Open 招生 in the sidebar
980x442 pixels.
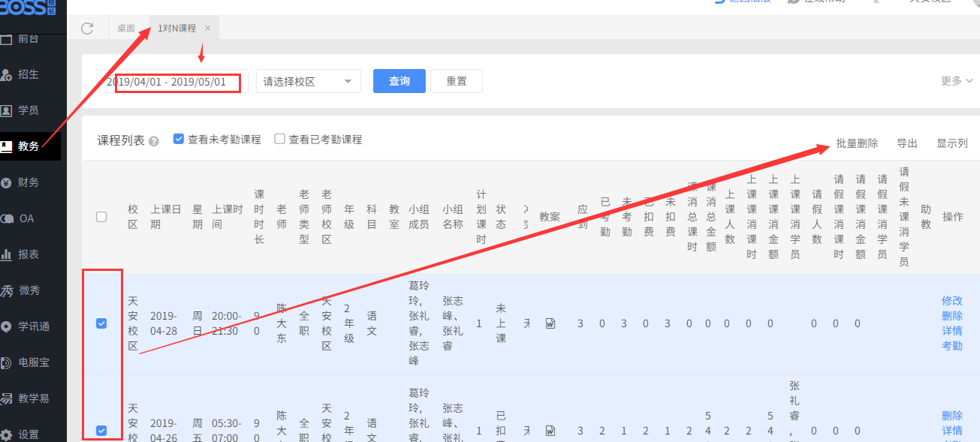coord(30,74)
